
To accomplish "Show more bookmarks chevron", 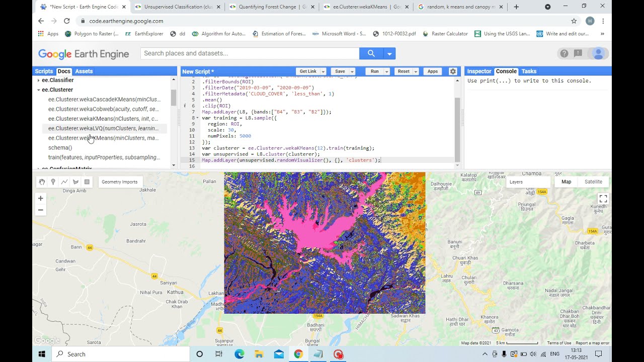I will pos(603,34).
